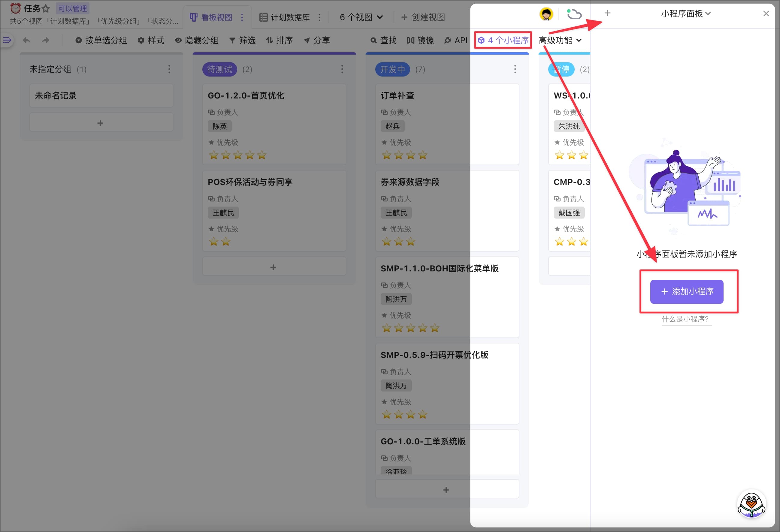Click the cloud sync status icon
Screen dimensions: 780x532
tap(574, 14)
